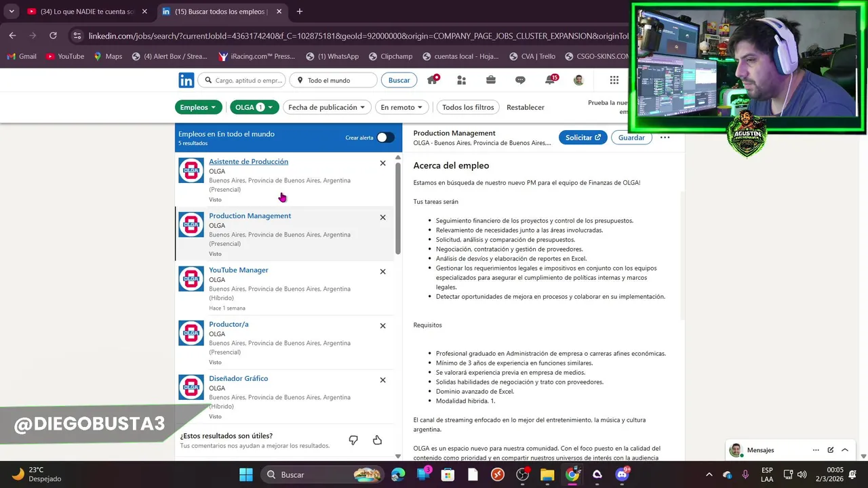
Task: Open the Windows Start menu
Action: tap(246, 474)
